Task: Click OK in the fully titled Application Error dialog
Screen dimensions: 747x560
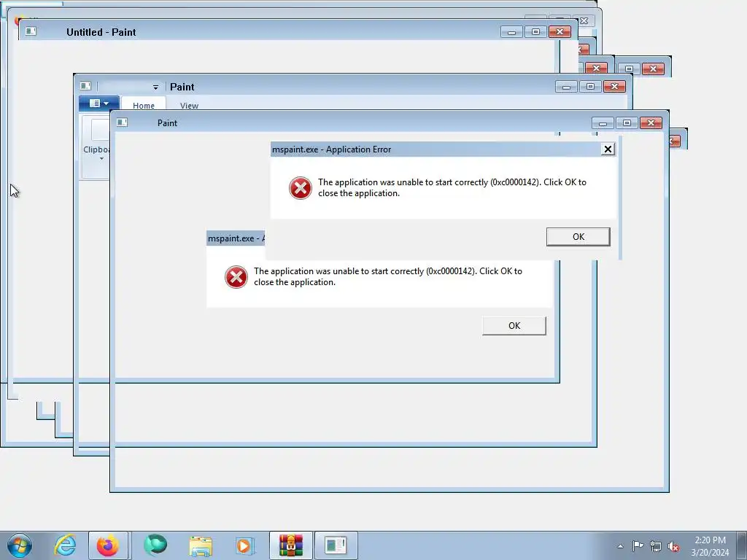Action: point(578,237)
